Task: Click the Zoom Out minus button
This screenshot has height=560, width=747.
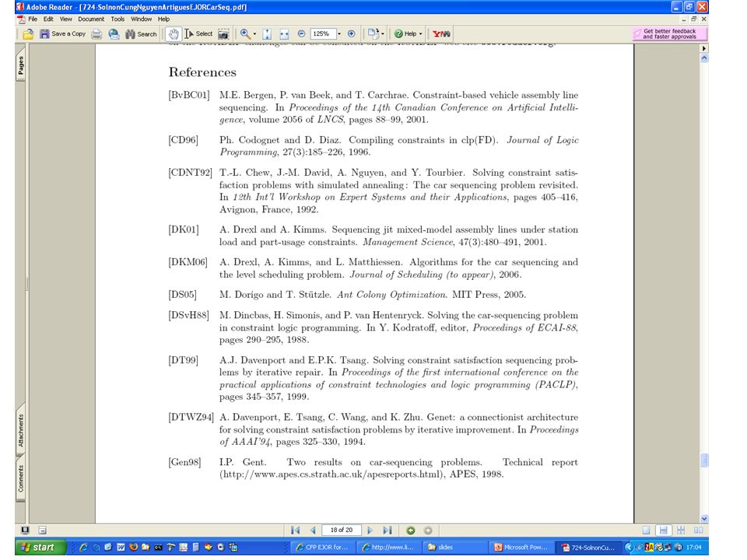Action: 301,33
